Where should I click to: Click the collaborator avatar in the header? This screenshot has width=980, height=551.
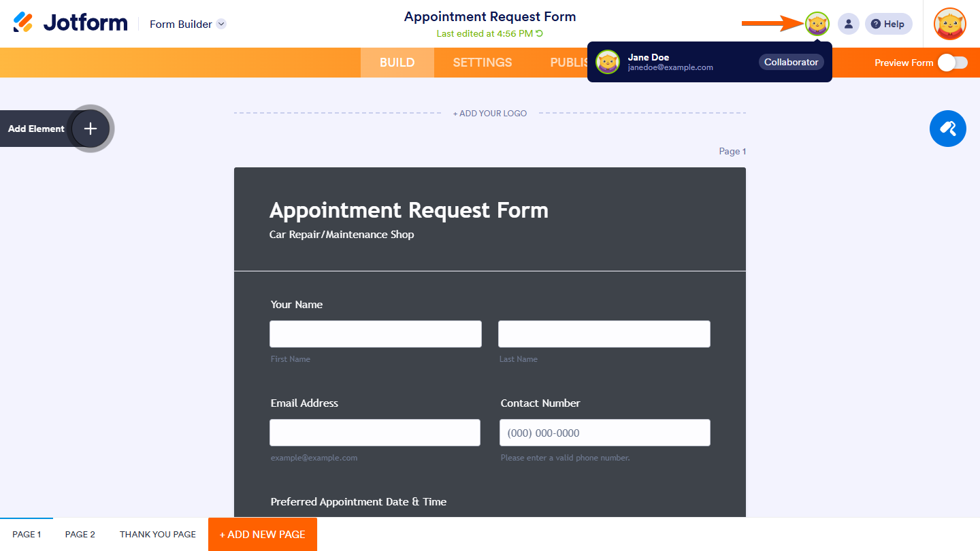pyautogui.click(x=817, y=24)
